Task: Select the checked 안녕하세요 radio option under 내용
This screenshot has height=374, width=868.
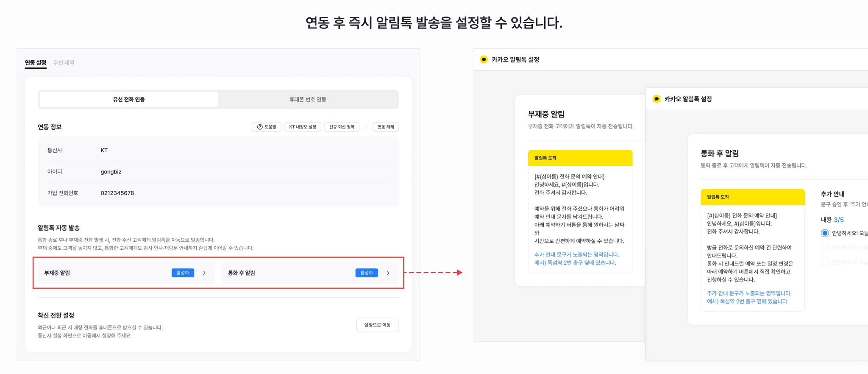Action: click(825, 233)
